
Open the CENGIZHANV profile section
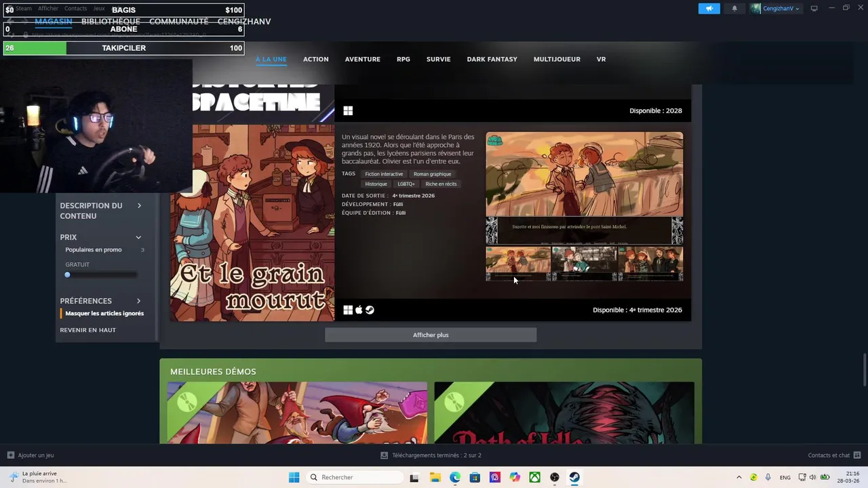tap(244, 21)
